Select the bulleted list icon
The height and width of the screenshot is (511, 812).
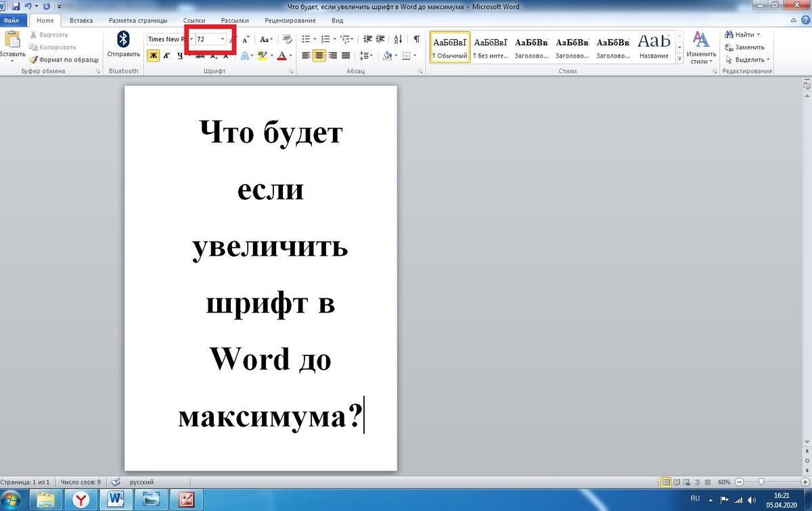[304, 39]
